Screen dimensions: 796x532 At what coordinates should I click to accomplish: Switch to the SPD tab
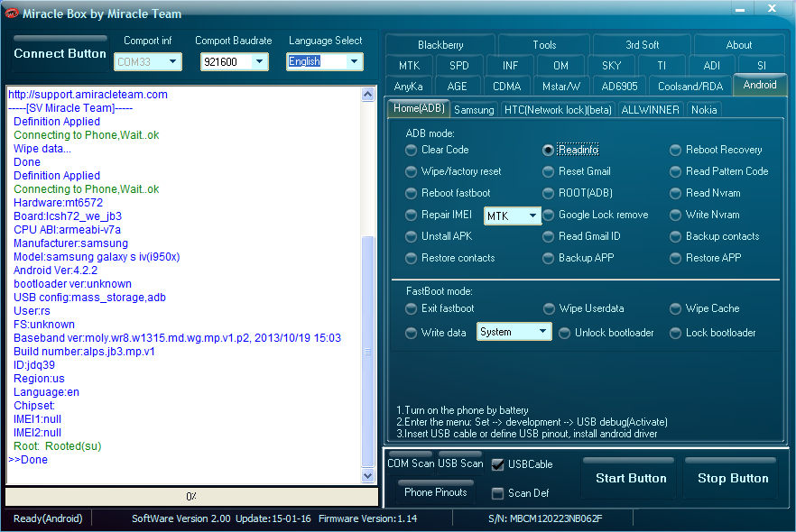click(x=458, y=66)
